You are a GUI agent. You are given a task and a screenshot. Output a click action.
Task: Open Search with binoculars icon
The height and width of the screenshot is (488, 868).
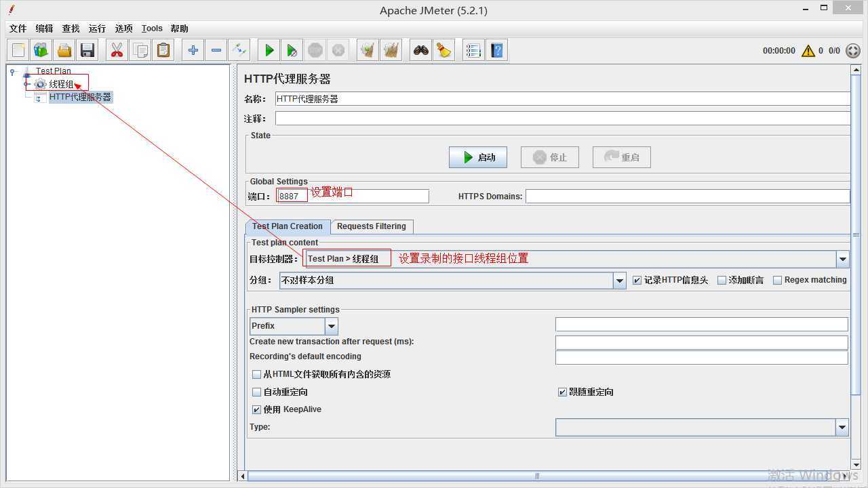tap(421, 50)
